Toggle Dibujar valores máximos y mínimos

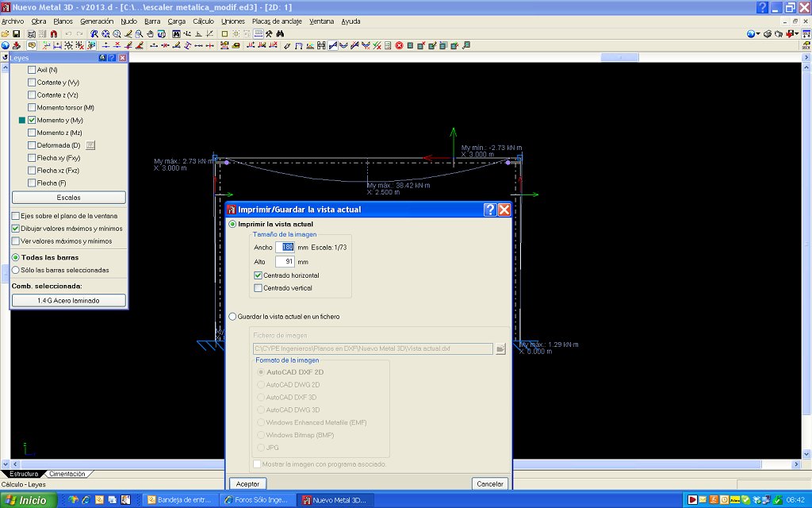pos(16,228)
